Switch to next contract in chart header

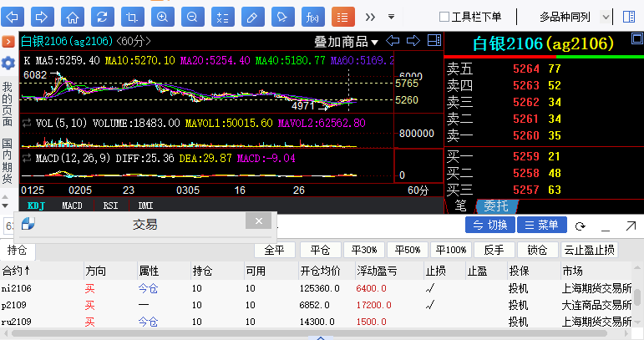pyautogui.click(x=413, y=41)
